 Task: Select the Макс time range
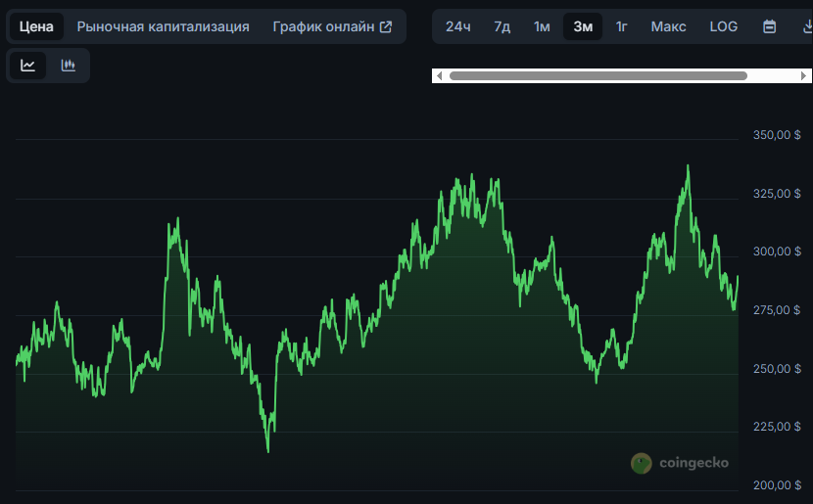(668, 26)
